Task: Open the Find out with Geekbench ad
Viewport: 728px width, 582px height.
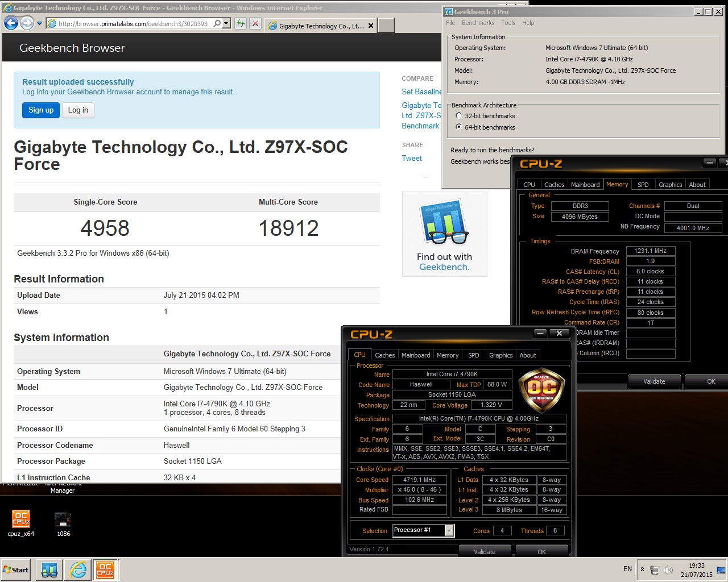Action: pos(444,234)
